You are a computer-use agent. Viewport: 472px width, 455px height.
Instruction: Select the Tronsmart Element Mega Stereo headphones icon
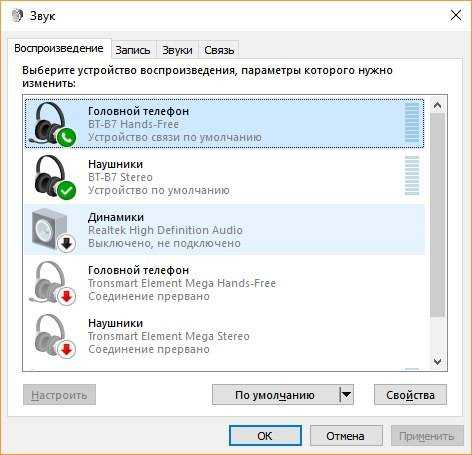[x=54, y=336]
